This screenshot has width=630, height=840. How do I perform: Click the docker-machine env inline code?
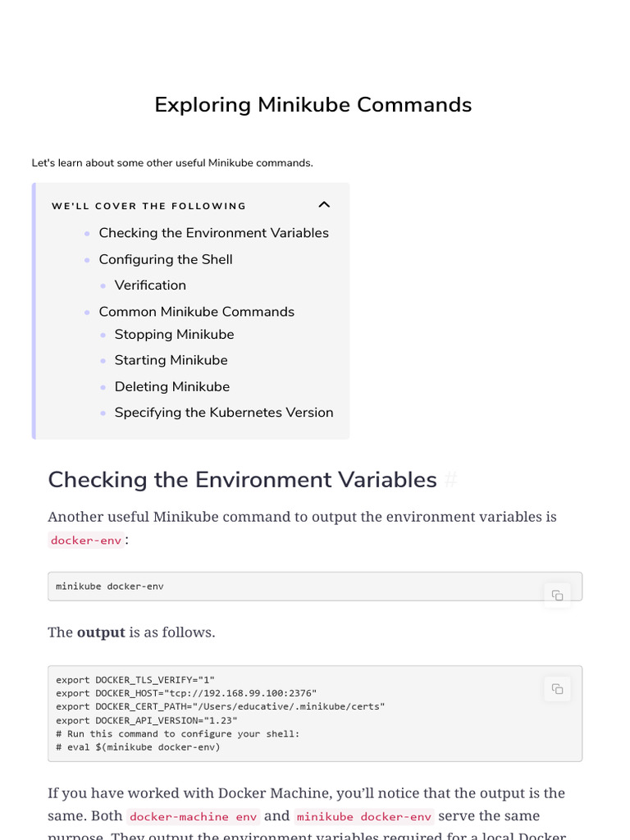click(193, 817)
